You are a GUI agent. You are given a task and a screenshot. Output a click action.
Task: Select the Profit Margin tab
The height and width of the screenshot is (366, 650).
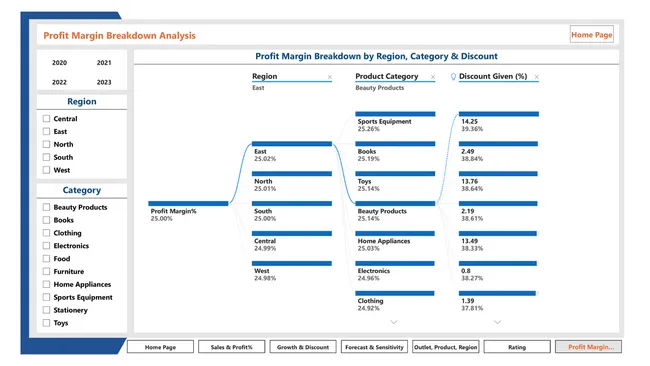(589, 347)
